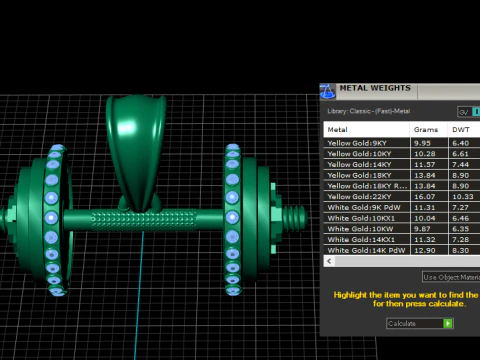Click the 10.28 grams value
The image size is (480, 360).
pos(425,154)
